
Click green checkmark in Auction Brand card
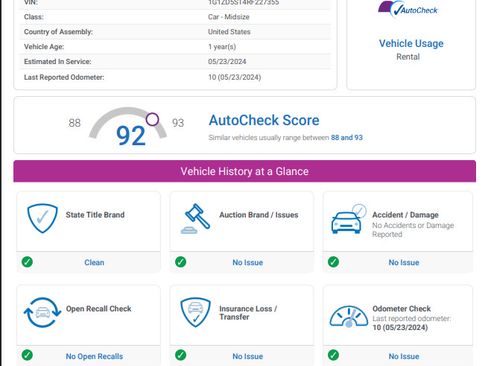tap(181, 262)
